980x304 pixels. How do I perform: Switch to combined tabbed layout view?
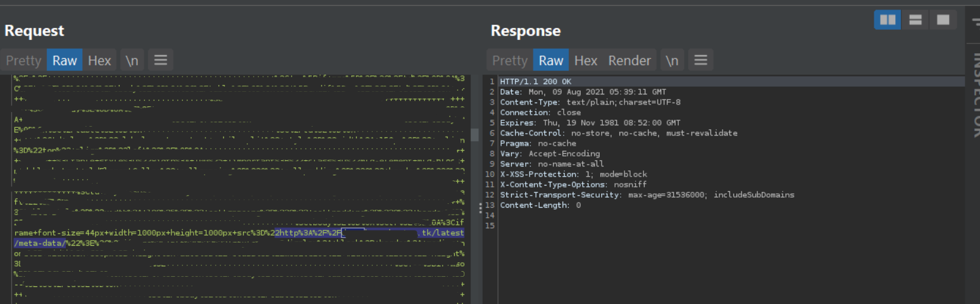943,20
